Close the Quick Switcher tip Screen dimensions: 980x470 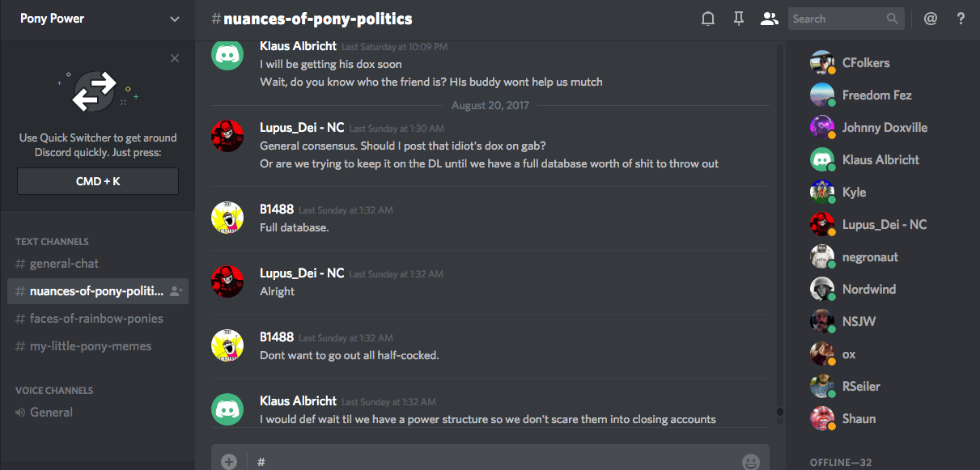(175, 58)
